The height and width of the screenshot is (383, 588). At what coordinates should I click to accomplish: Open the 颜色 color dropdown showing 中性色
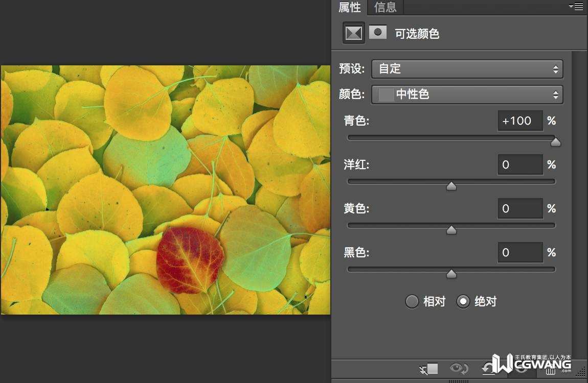tap(467, 94)
